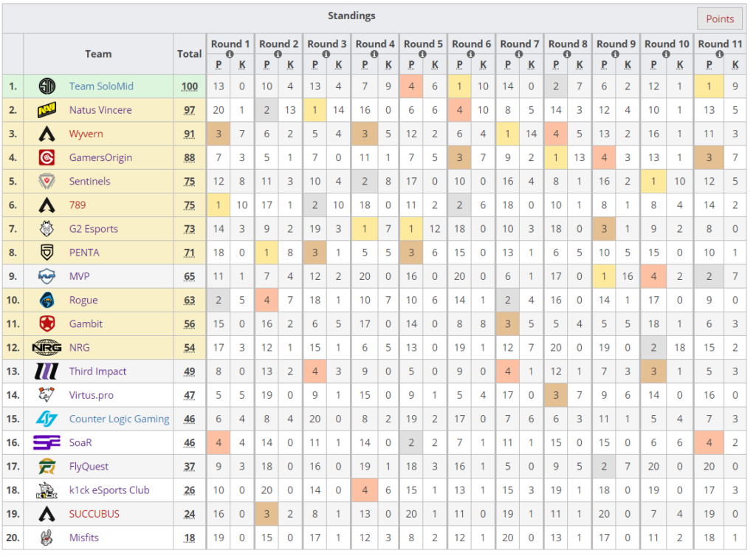
Task: Click Team SoloMid's rank number 1.
Action: coord(13,86)
